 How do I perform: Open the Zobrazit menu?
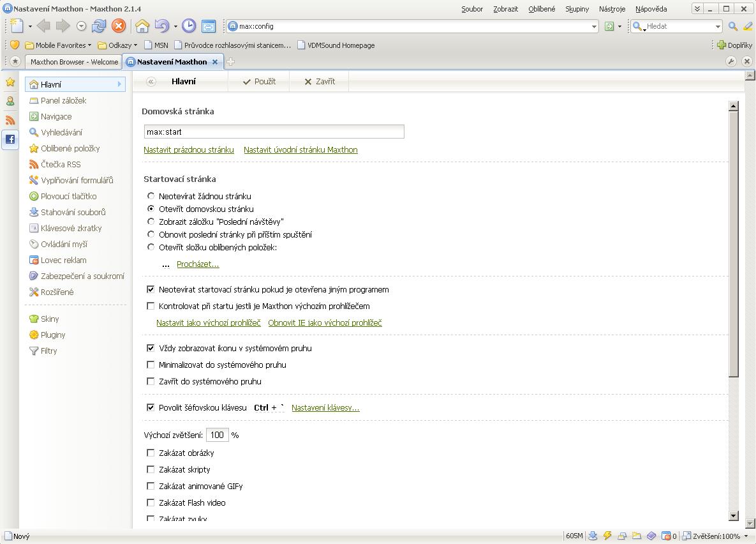(x=505, y=9)
